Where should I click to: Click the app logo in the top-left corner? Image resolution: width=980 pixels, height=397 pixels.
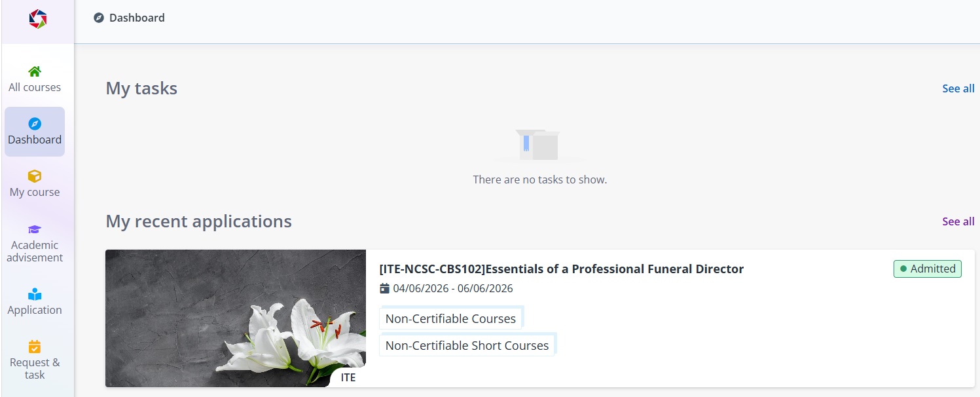38,19
